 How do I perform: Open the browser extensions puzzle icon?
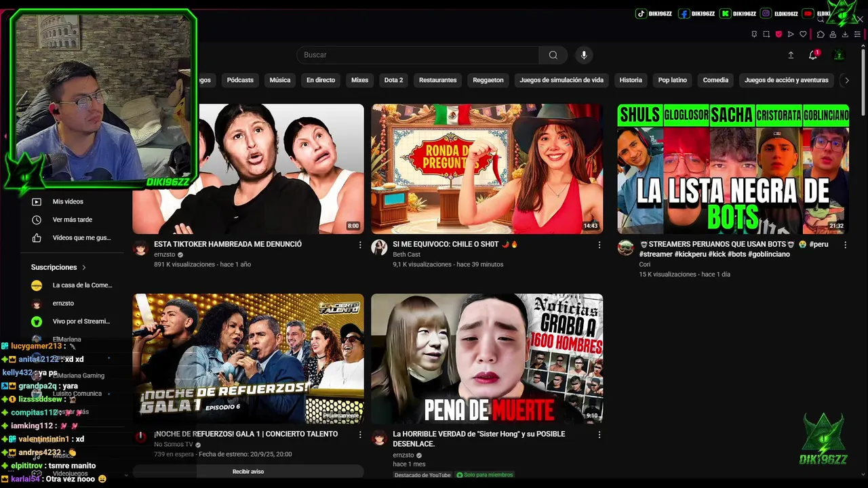pos(821,34)
